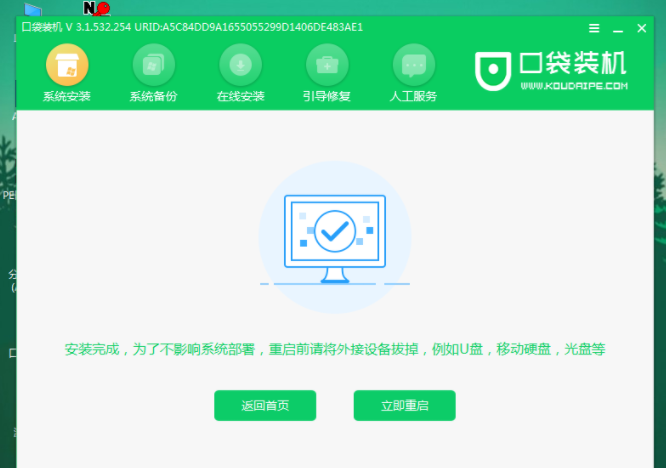Click the 在线安装 text label
This screenshot has width=666, height=468.
[x=240, y=96]
